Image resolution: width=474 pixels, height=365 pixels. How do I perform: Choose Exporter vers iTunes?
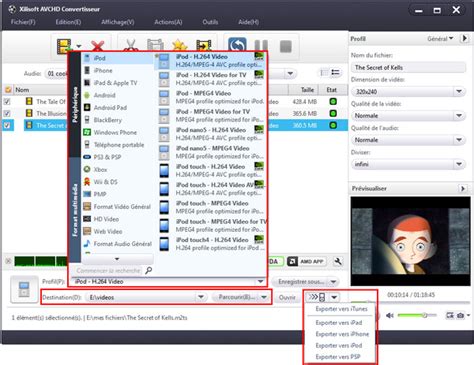point(341,309)
